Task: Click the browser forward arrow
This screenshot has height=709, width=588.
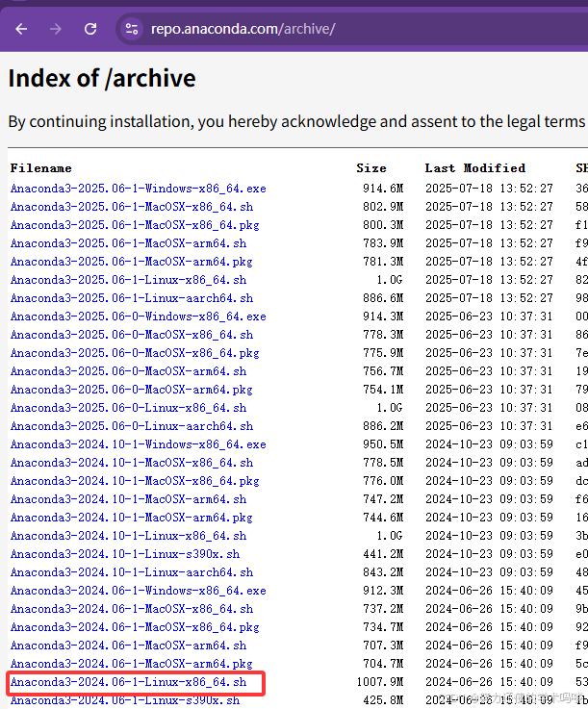Action: point(56,29)
